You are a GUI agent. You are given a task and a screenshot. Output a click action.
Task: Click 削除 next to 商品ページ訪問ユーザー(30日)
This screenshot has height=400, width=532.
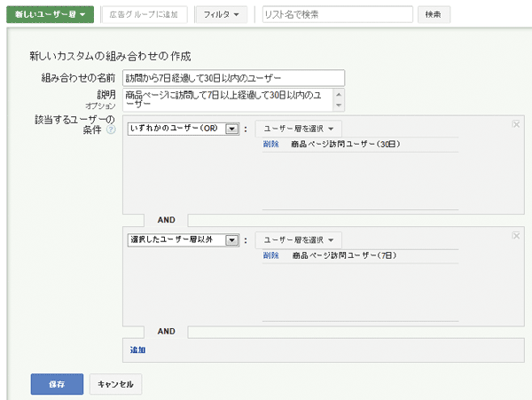tap(270, 145)
